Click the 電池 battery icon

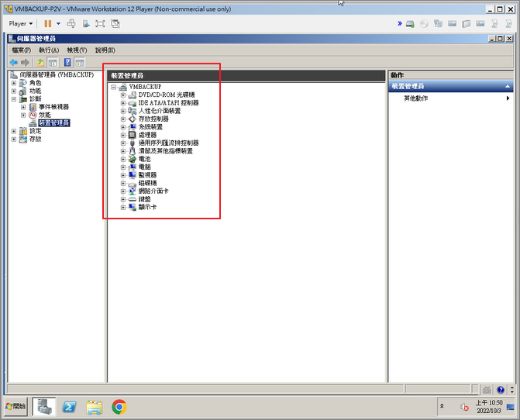click(133, 159)
